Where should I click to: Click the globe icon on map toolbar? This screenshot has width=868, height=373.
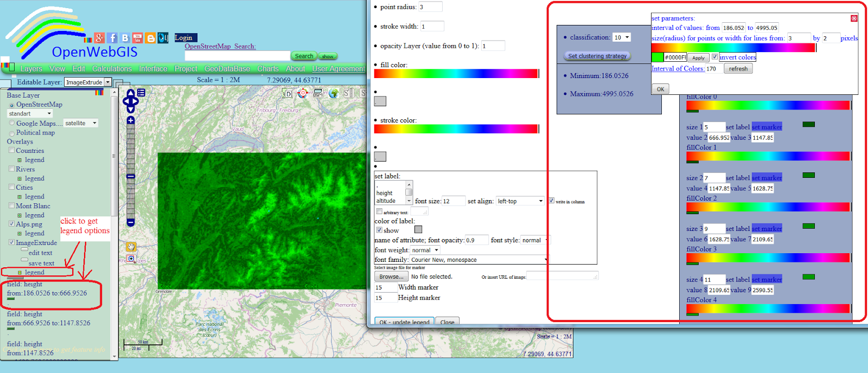point(334,93)
